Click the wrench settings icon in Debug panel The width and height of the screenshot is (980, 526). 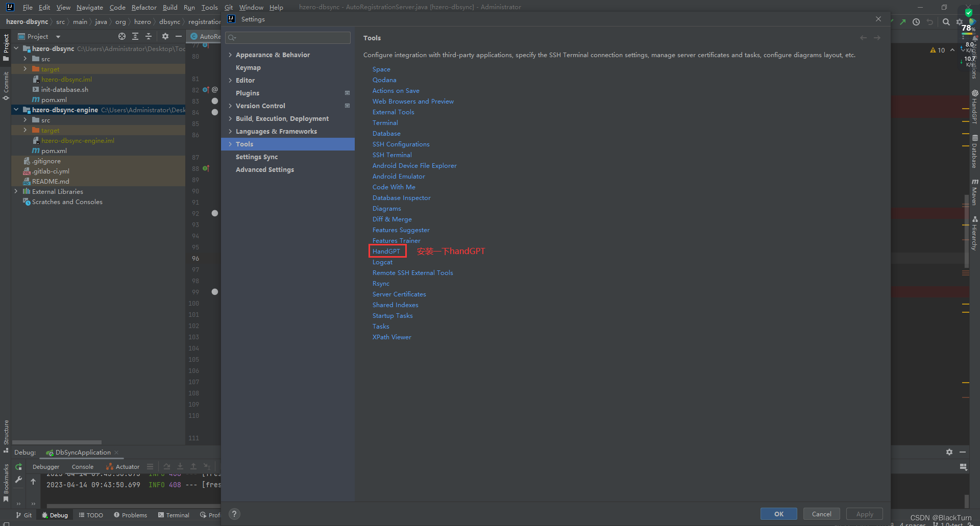point(19,480)
